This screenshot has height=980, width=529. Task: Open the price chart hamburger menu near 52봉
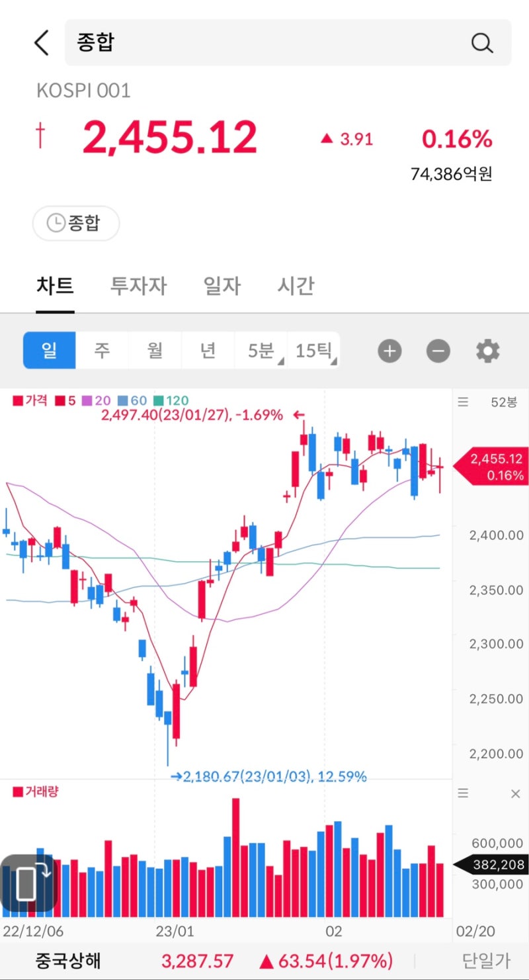[x=462, y=402]
